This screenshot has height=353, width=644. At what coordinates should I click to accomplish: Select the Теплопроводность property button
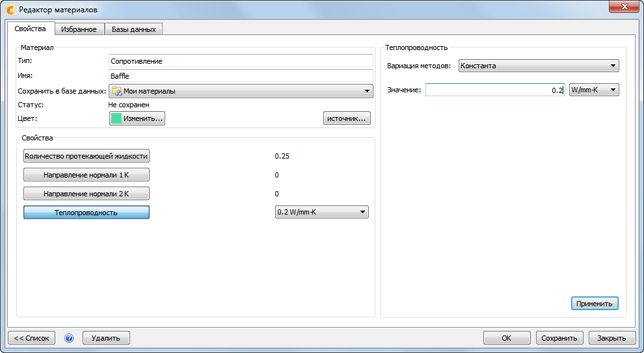(87, 212)
